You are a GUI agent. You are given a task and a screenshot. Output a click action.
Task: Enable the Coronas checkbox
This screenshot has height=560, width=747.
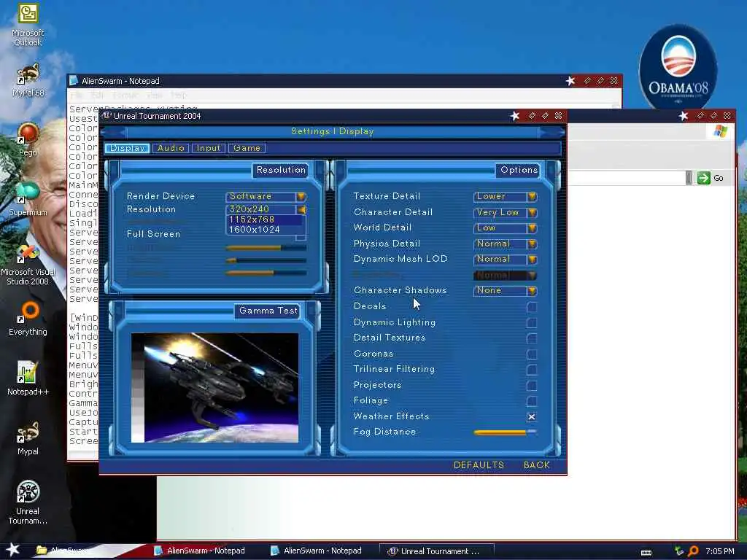(x=532, y=354)
